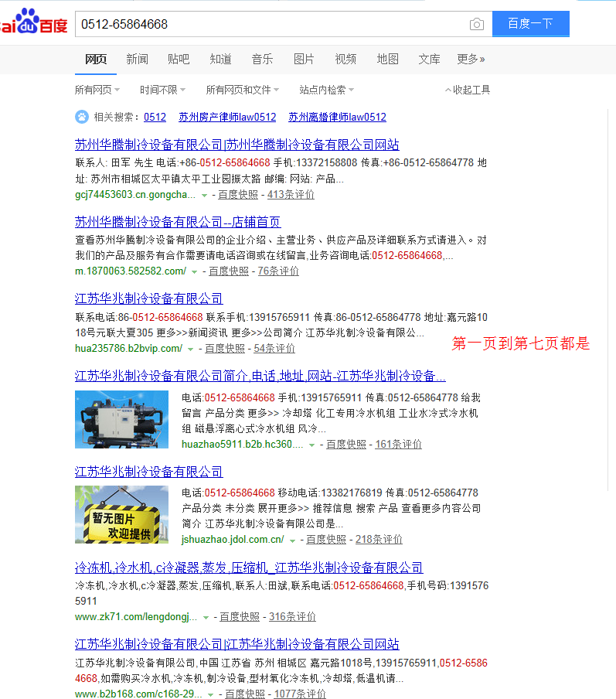Screen dimensions: 616x699
Task: Open 百度快照 for the jshuazhao.jdol.com.cn result
Action: tap(326, 540)
